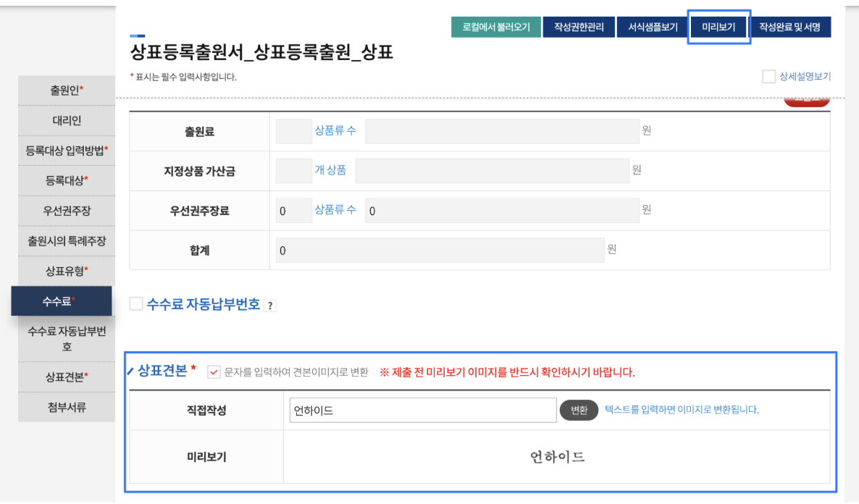
Task: Check the 수수료 자동납부번호 checkbox
Action: pos(135,304)
